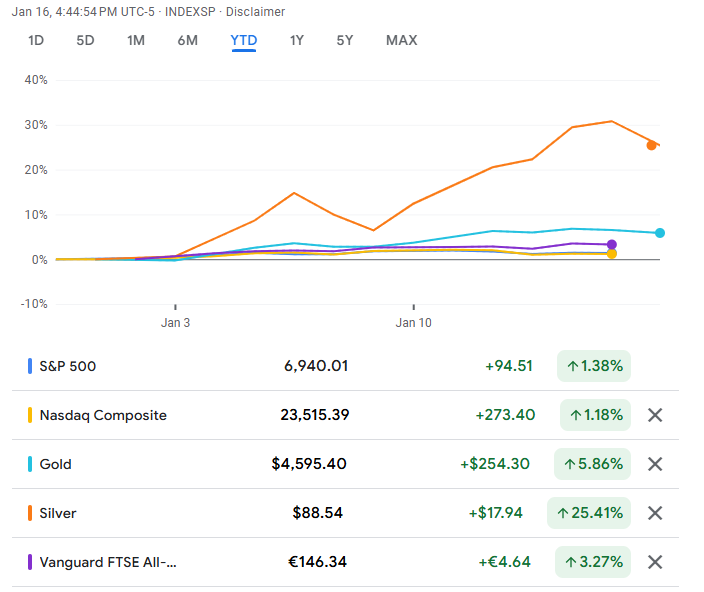Switch to the 6M range
The height and width of the screenshot is (592, 704).
pos(187,41)
